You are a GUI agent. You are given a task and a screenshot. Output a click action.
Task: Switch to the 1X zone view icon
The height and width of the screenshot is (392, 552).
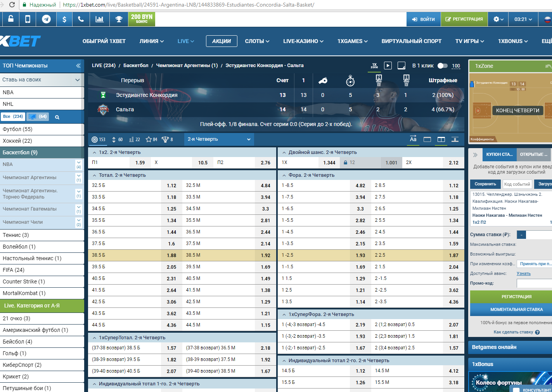[374, 66]
